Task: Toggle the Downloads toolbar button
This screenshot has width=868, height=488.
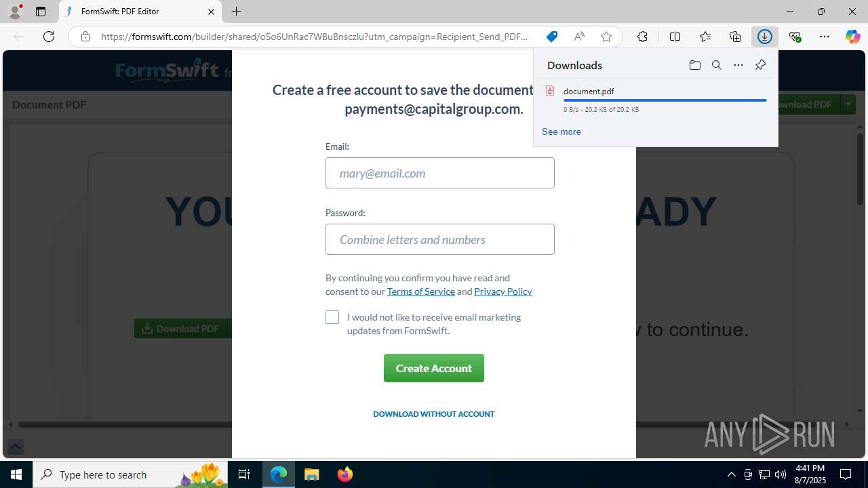Action: tap(765, 37)
